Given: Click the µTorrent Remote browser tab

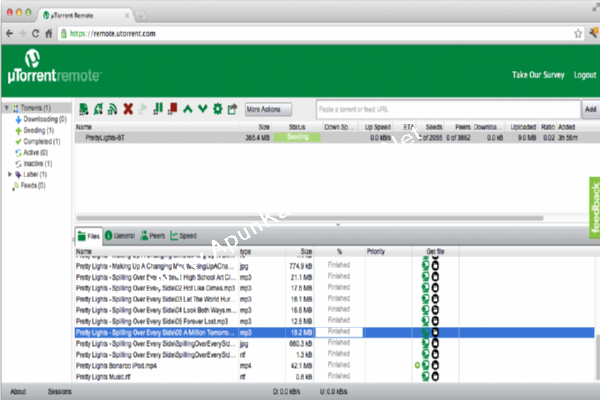Looking at the screenshot, I should (x=84, y=15).
